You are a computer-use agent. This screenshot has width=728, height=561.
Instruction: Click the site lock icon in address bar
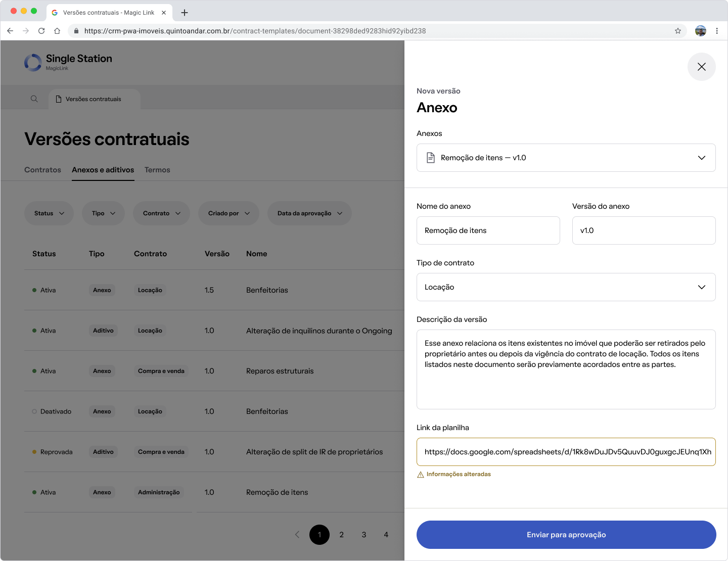[76, 31]
